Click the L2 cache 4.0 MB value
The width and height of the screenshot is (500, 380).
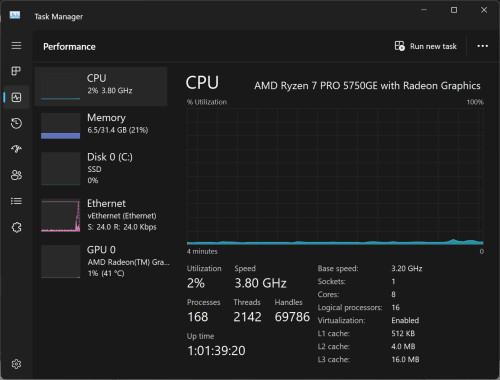[403, 346]
